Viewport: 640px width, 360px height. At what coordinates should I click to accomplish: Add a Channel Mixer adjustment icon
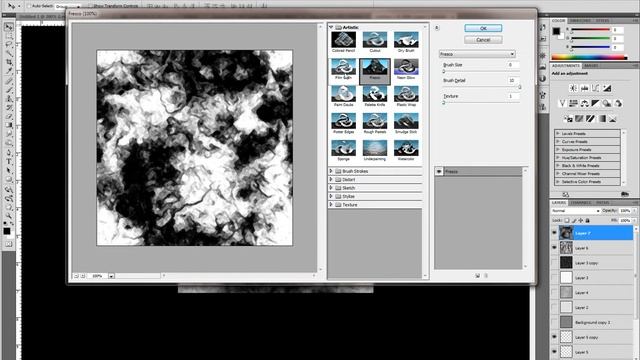(x=618, y=104)
